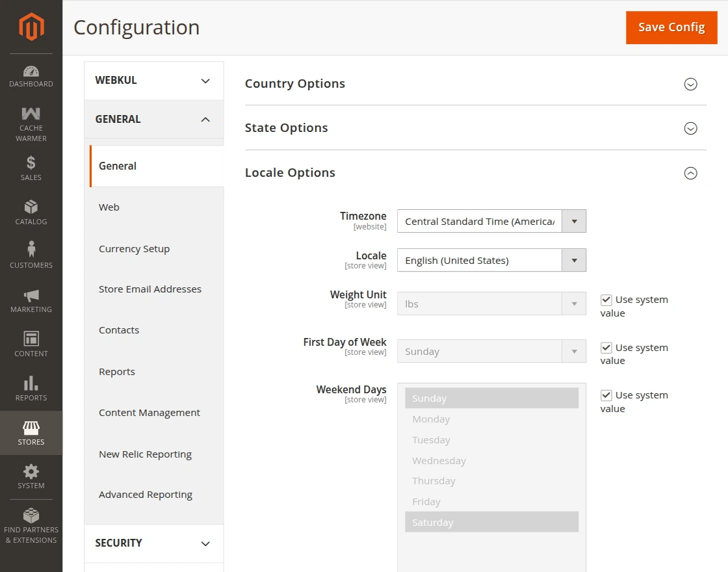Disable Use system value for First Day of Week
Viewport: 728px width, 572px height.
[x=606, y=348]
